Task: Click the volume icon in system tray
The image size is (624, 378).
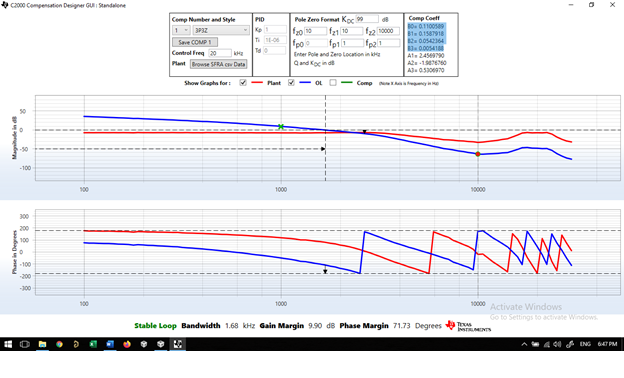Action: (557, 344)
